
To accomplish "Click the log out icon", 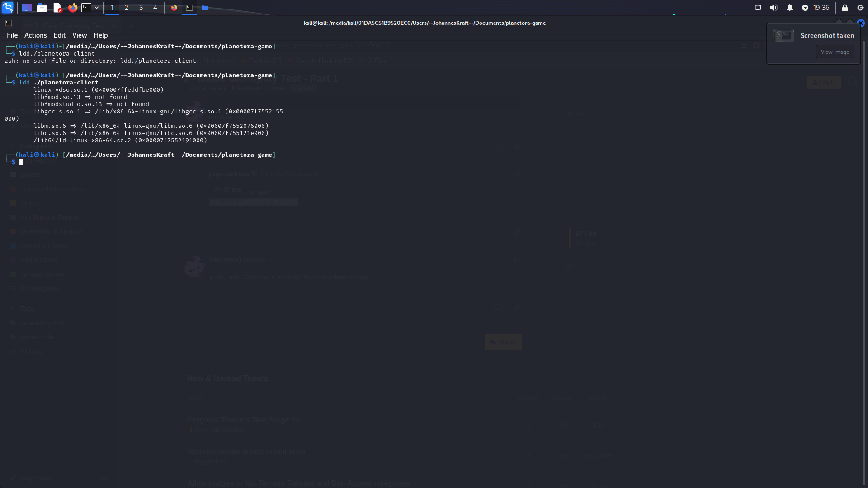I will 860,7.
